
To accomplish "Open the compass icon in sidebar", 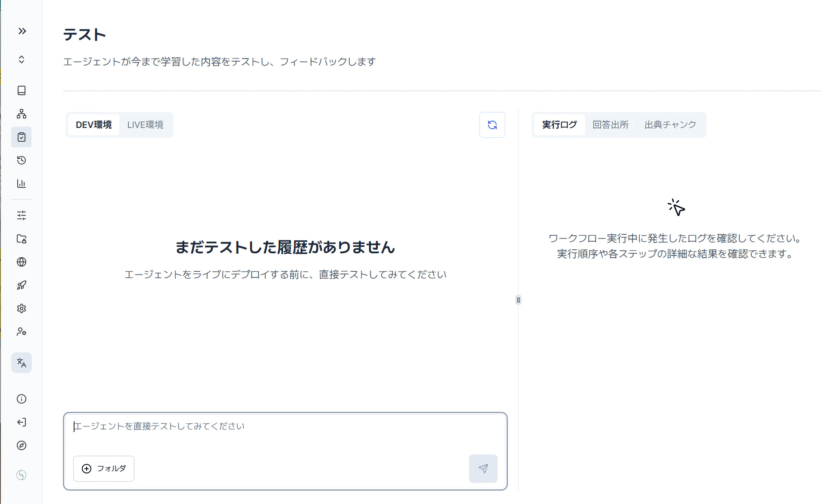I will (22, 445).
